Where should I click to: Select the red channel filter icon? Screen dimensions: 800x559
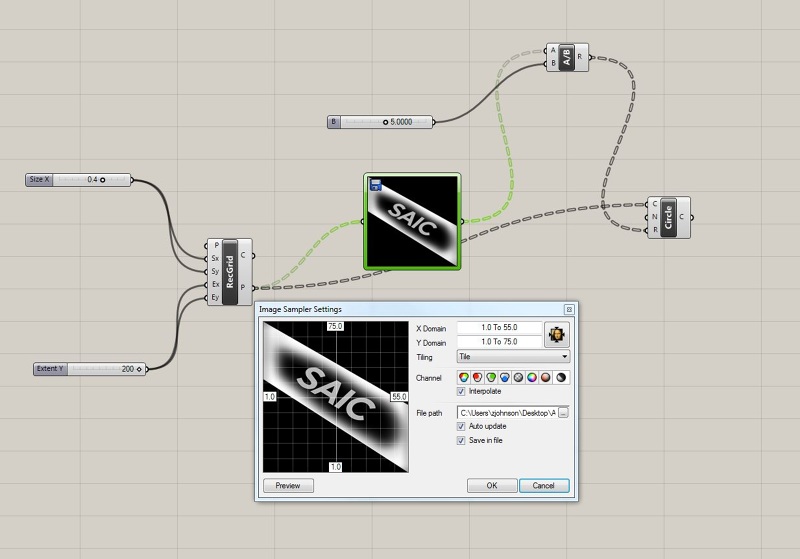pyautogui.click(x=478, y=377)
